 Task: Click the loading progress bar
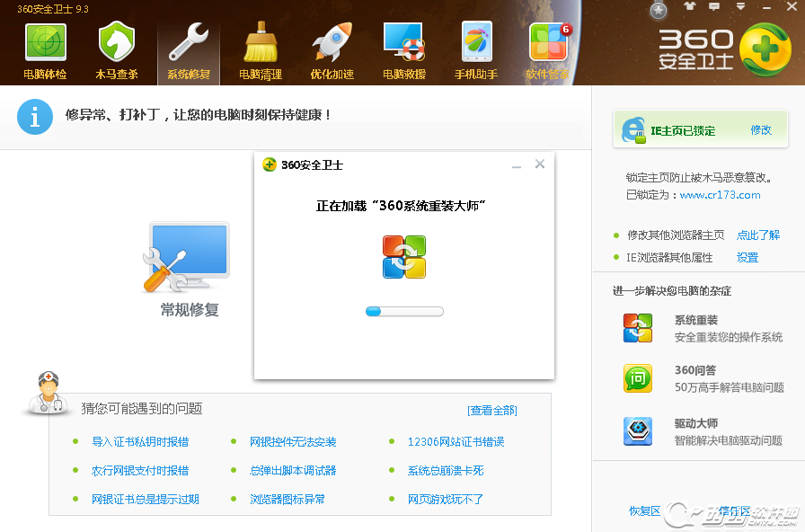click(x=404, y=312)
